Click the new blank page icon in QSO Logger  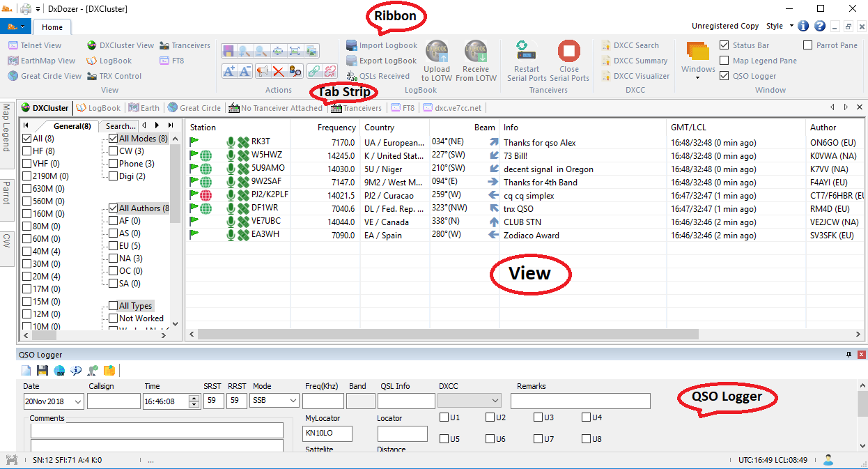click(x=26, y=371)
